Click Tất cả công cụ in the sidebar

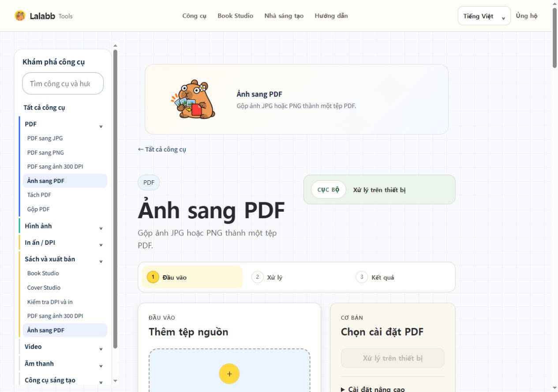point(45,108)
